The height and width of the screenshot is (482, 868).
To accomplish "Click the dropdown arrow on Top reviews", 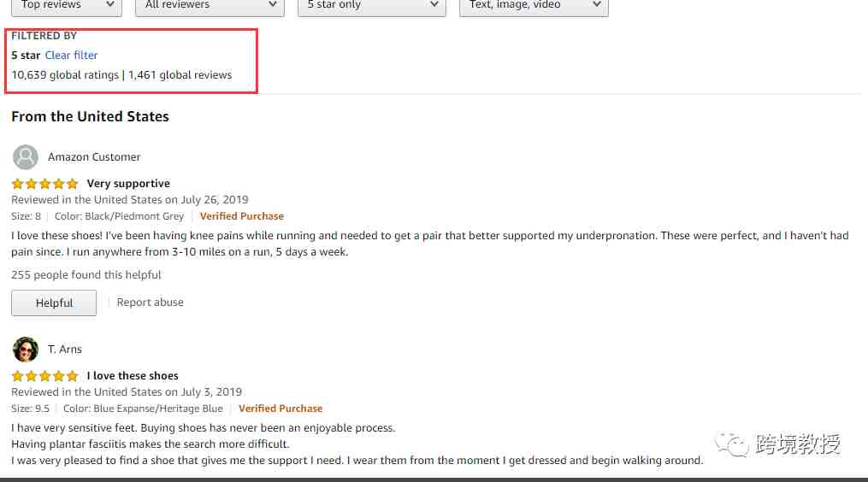I will [x=110, y=4].
